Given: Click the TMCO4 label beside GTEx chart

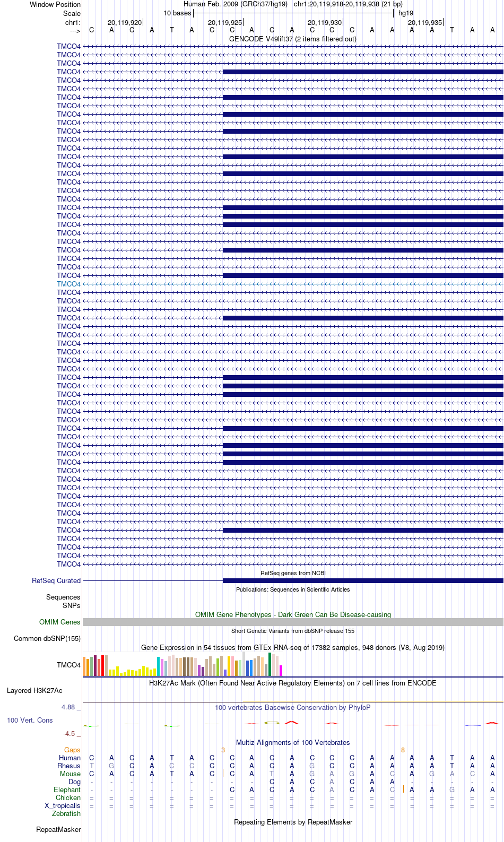Looking at the screenshot, I should click(68, 665).
